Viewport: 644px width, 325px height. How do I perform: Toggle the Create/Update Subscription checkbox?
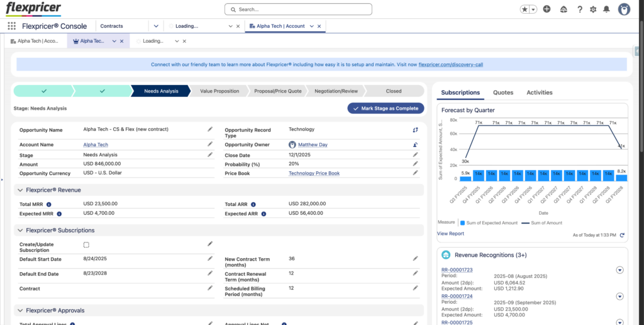pyautogui.click(x=86, y=244)
